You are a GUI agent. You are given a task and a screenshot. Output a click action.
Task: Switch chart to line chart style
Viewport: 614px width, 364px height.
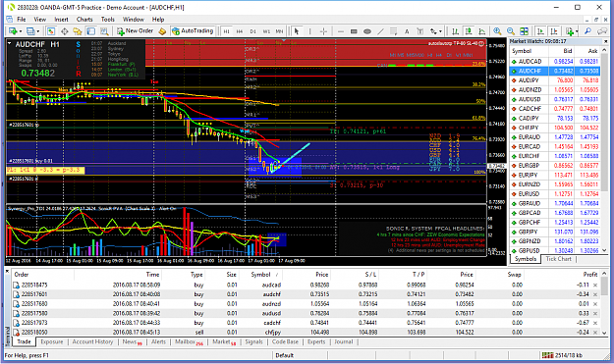click(482, 31)
